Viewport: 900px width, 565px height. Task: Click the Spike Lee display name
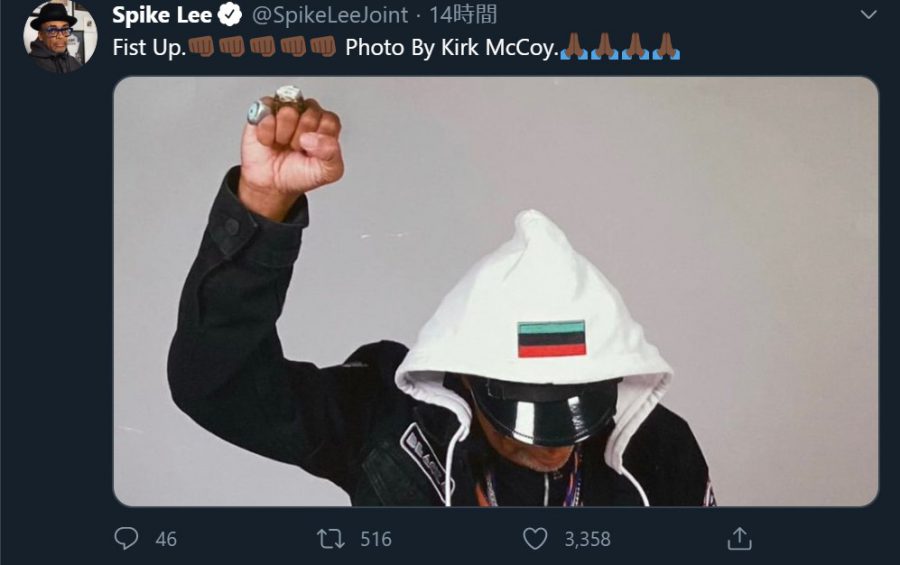pos(162,15)
